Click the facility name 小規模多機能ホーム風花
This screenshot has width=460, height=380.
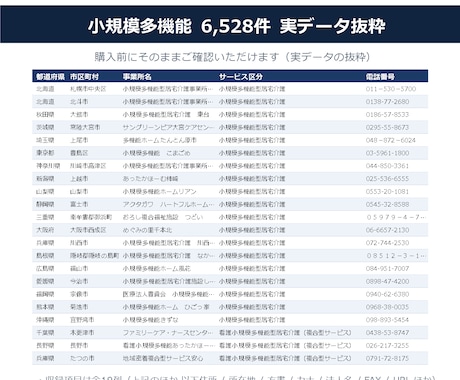[x=156, y=268]
